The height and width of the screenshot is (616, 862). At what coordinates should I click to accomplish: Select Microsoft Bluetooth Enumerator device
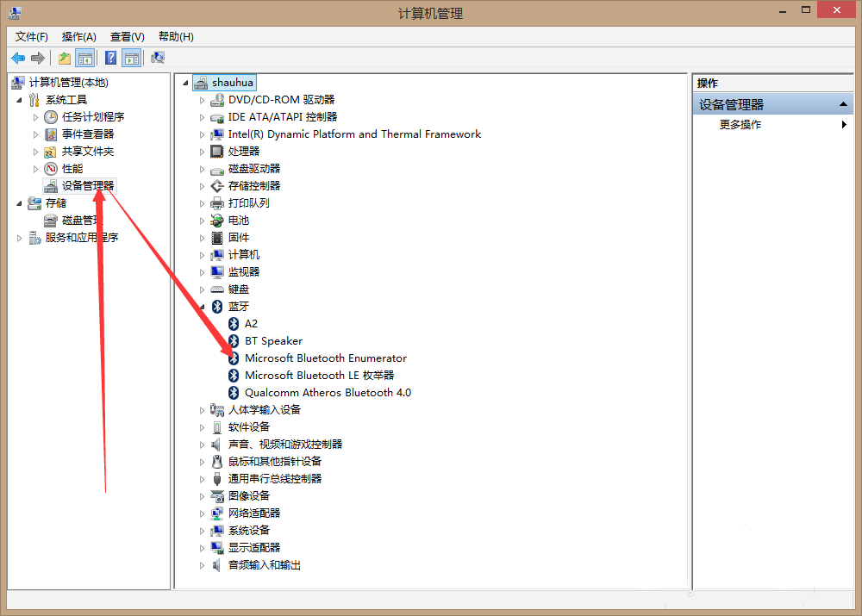tap(326, 358)
